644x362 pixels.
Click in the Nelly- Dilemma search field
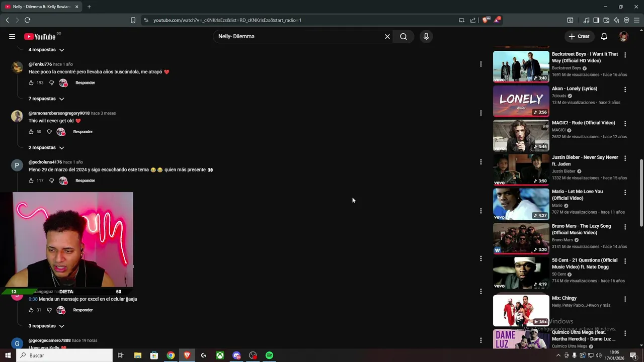[x=299, y=36]
